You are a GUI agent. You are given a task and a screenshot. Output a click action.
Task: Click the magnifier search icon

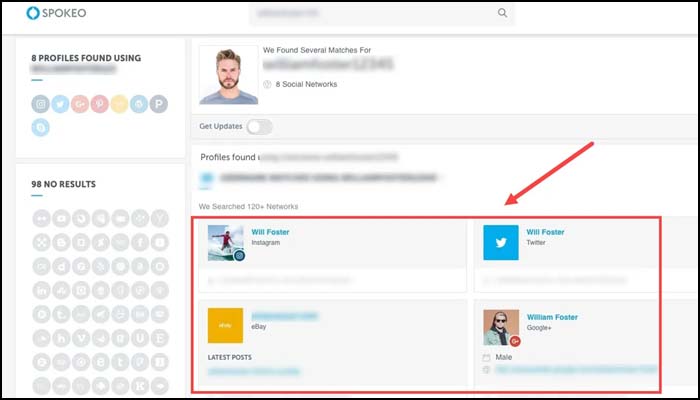tap(502, 13)
